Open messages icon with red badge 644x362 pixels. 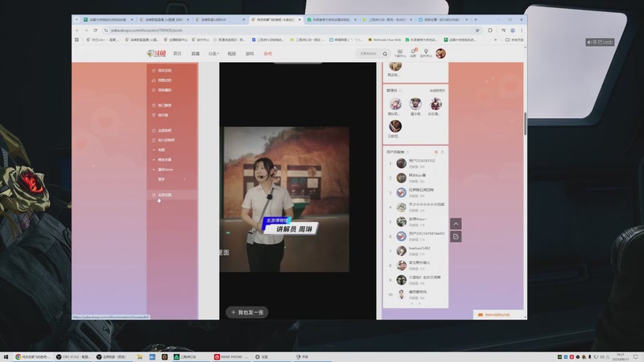(413, 53)
